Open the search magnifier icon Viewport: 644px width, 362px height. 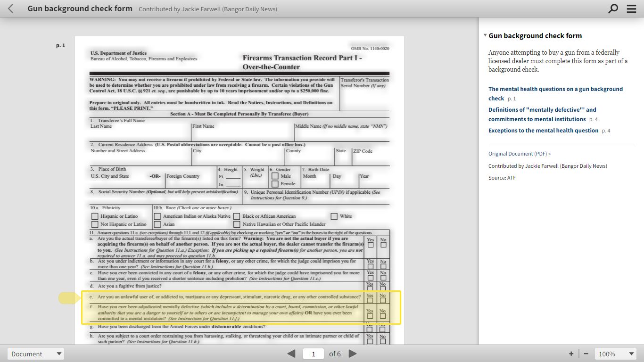tap(613, 8)
